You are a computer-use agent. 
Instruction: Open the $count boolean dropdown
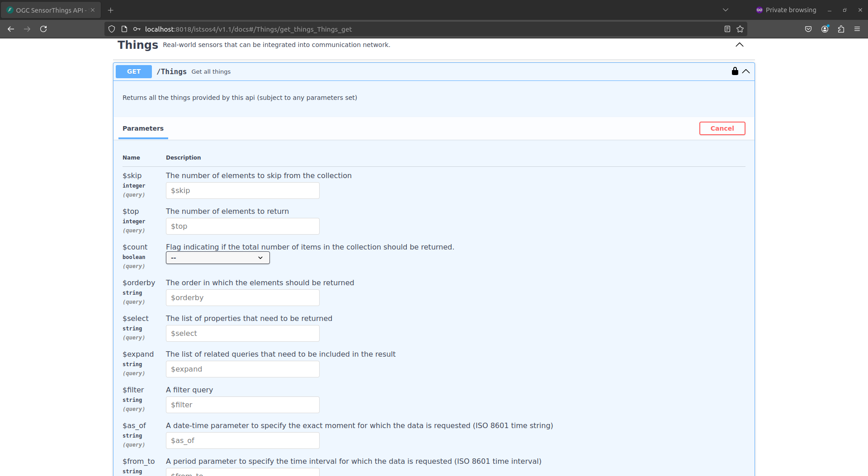point(217,258)
